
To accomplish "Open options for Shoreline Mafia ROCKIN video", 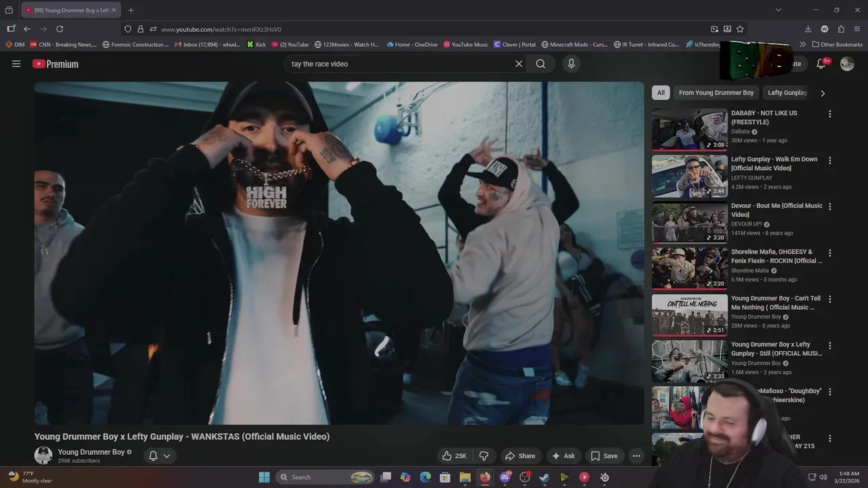I will 829,252.
